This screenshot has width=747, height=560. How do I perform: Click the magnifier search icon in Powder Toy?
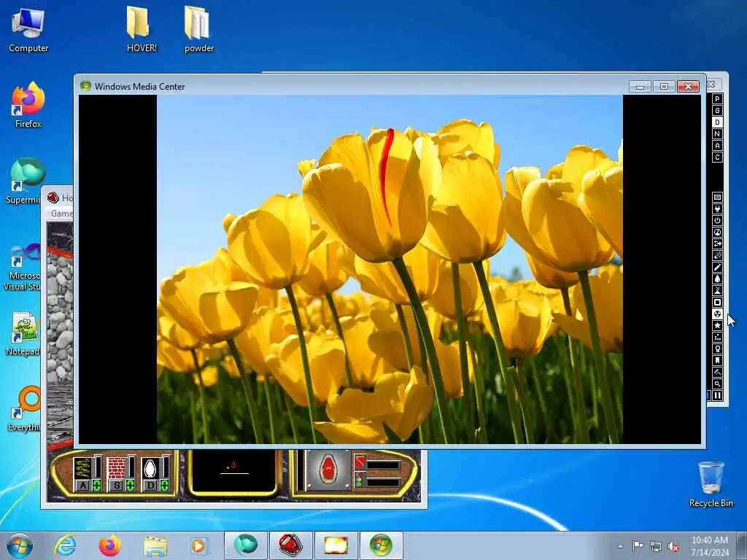coord(717,384)
